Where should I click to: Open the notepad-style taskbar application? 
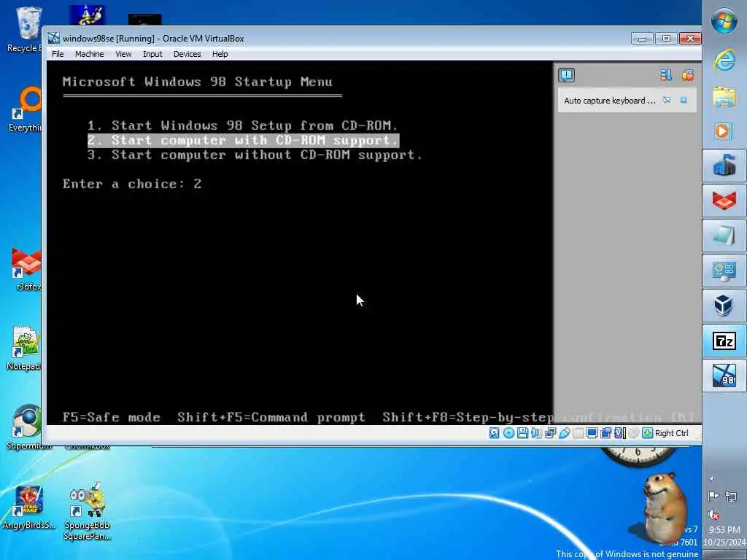[x=724, y=236]
